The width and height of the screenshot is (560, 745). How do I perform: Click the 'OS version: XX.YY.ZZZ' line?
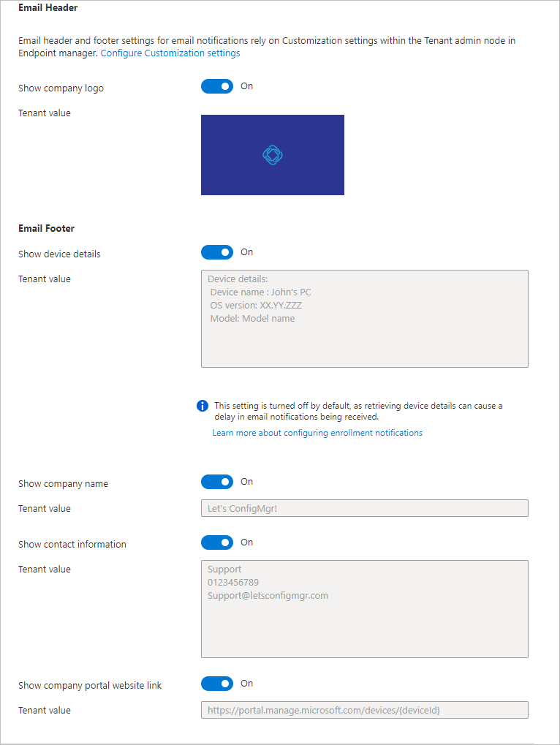tap(256, 306)
